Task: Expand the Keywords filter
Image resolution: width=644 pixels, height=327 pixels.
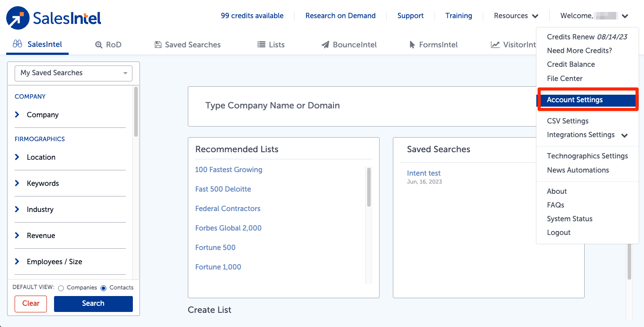Action: (x=70, y=183)
